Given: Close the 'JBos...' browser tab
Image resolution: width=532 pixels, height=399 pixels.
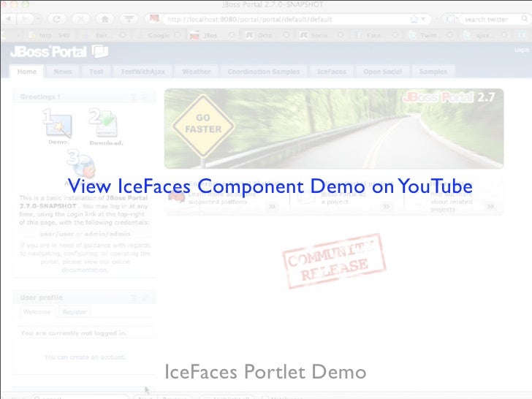Looking at the screenshot, I should click(232, 35).
